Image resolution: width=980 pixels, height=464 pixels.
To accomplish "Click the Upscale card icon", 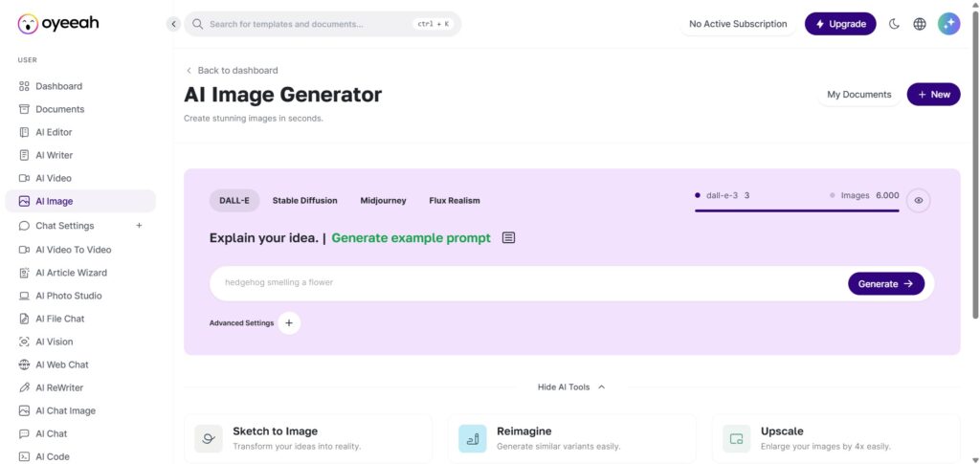I will pyautogui.click(x=736, y=438).
